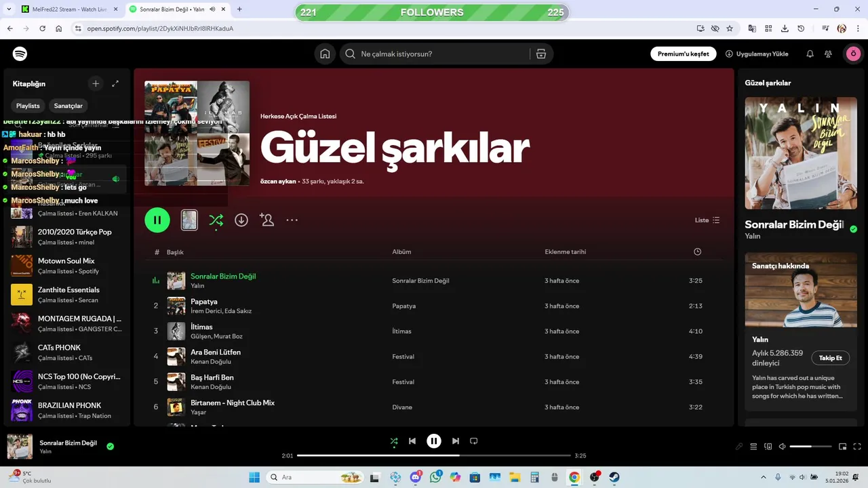This screenshot has height=488, width=868.
Task: Bookmark this page with the star icon
Action: click(730, 28)
